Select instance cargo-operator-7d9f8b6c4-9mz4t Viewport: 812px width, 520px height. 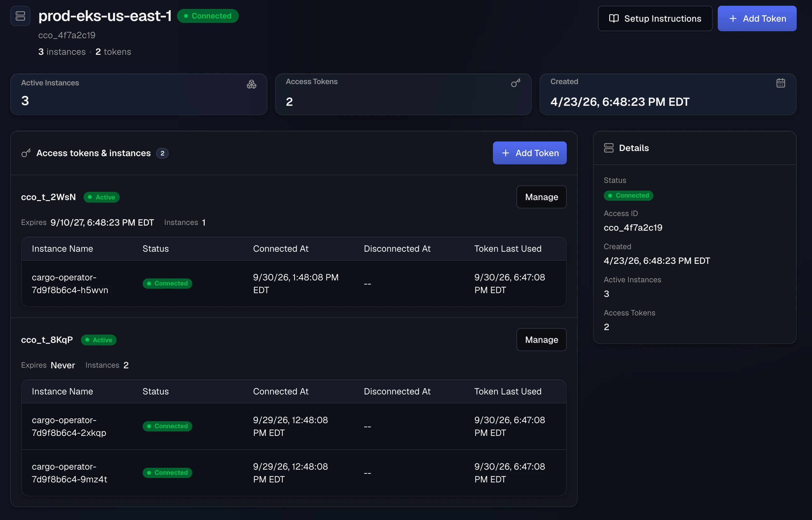pyautogui.click(x=69, y=473)
